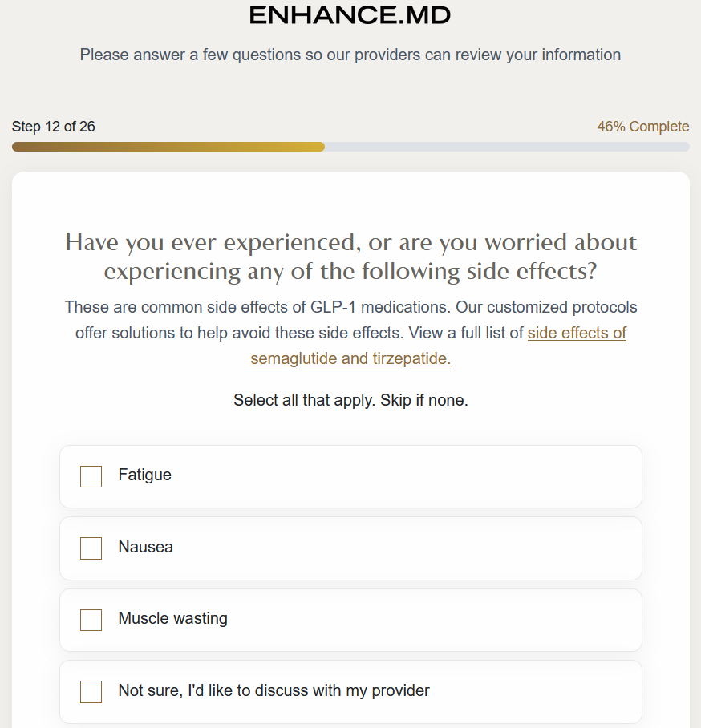
Task: Enable the Muscle wasting checkbox
Action: point(91,620)
